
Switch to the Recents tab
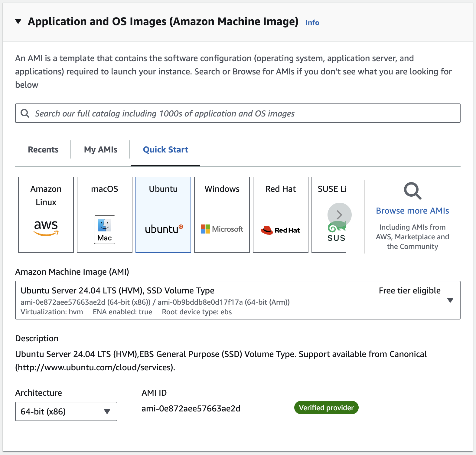click(43, 149)
